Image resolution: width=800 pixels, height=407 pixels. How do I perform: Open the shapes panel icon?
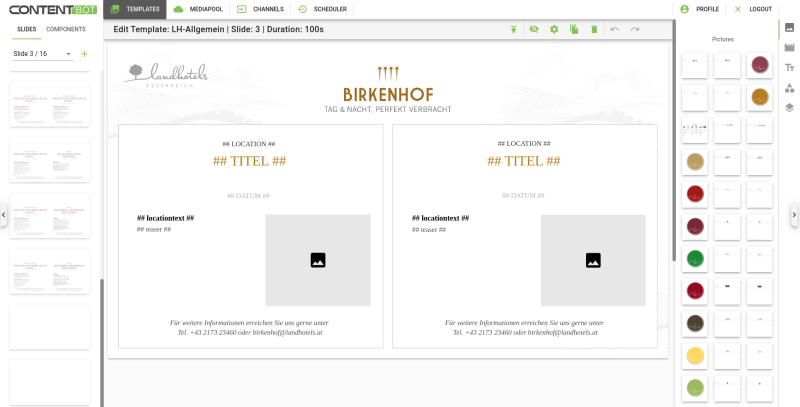(x=789, y=88)
